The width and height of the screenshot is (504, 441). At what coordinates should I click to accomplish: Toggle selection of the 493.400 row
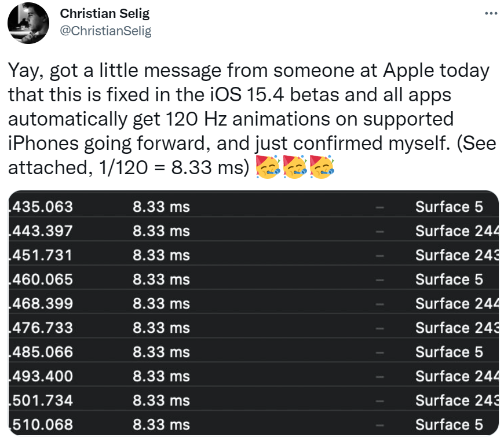click(252, 376)
